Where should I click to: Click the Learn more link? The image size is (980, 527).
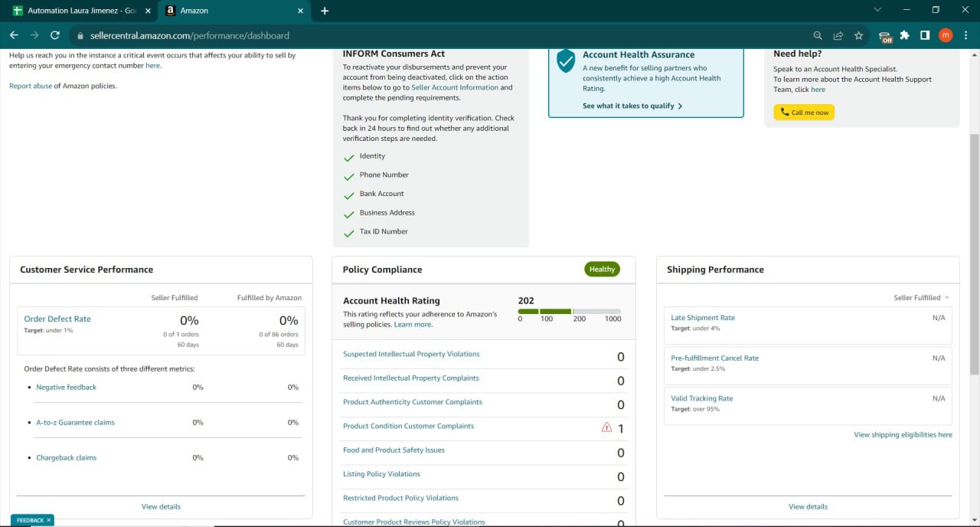(413, 325)
